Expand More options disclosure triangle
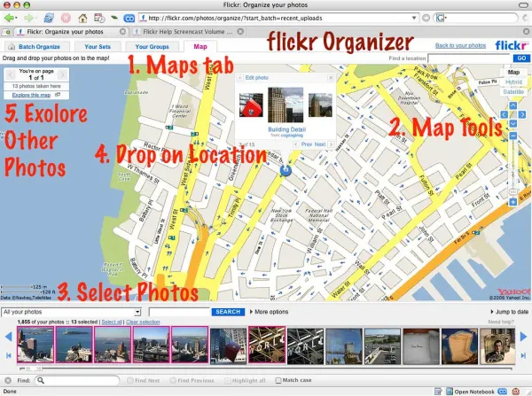 [x=251, y=312]
